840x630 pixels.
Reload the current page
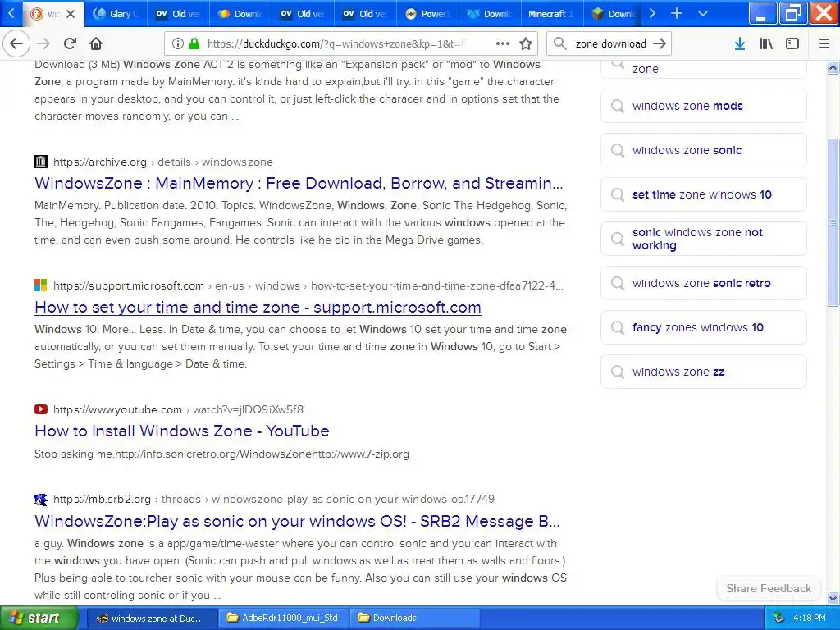[x=70, y=43]
